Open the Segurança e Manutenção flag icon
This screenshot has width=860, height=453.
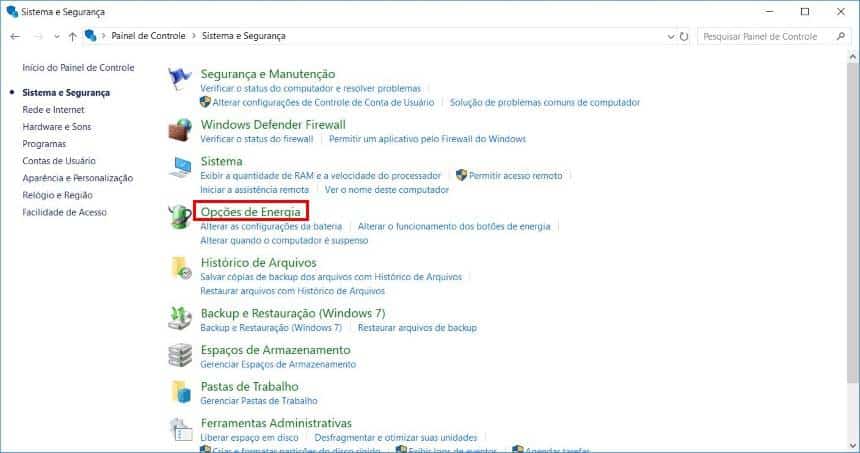click(x=179, y=79)
